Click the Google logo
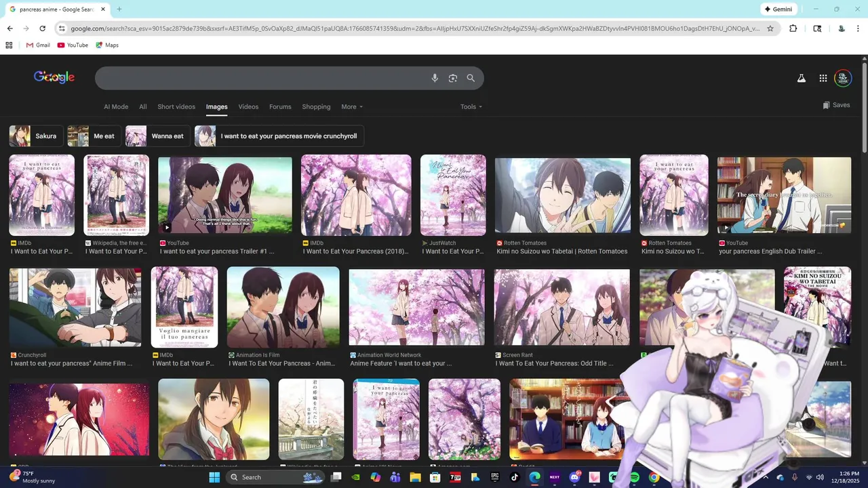 coord(54,77)
